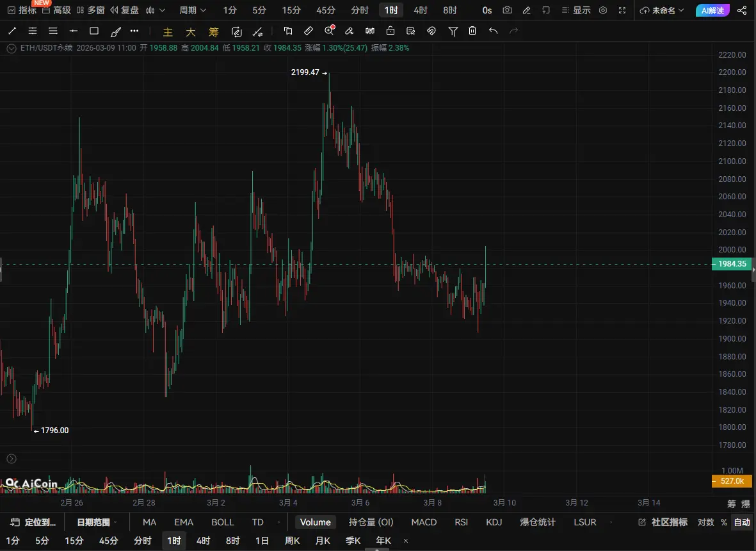The width and height of the screenshot is (756, 551).
Task: Select the brush drawing tool
Action: point(116,31)
